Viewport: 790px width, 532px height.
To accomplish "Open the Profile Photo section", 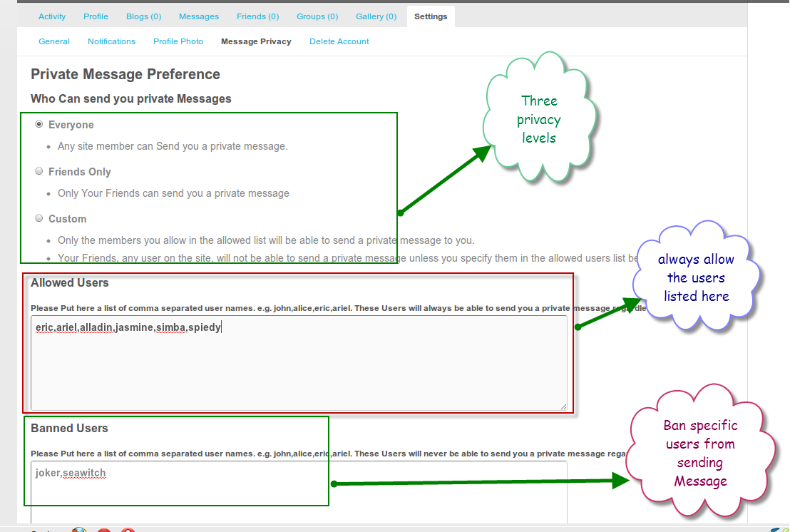I will [178, 41].
